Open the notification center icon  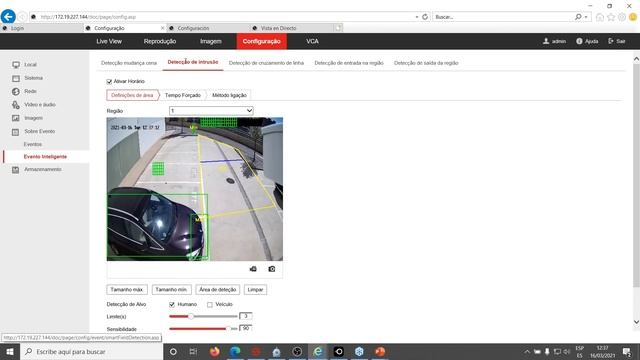(627, 351)
